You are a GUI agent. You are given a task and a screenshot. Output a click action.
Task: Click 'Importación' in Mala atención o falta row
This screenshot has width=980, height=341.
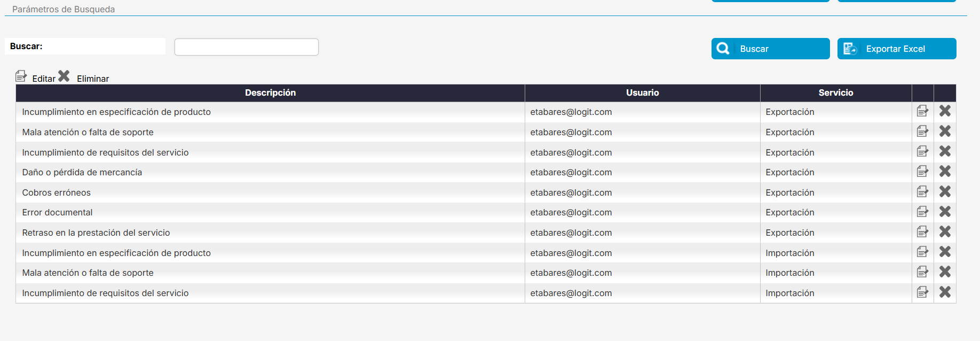coord(790,273)
